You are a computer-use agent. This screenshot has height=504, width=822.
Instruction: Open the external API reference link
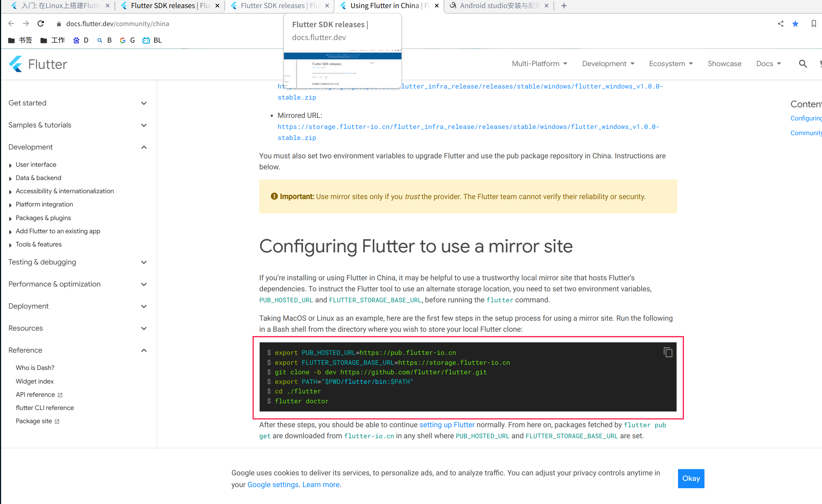coord(39,395)
